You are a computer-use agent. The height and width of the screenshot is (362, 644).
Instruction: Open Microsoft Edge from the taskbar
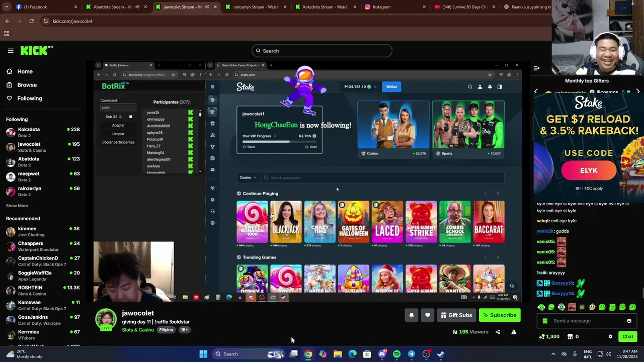pyautogui.click(x=352, y=354)
